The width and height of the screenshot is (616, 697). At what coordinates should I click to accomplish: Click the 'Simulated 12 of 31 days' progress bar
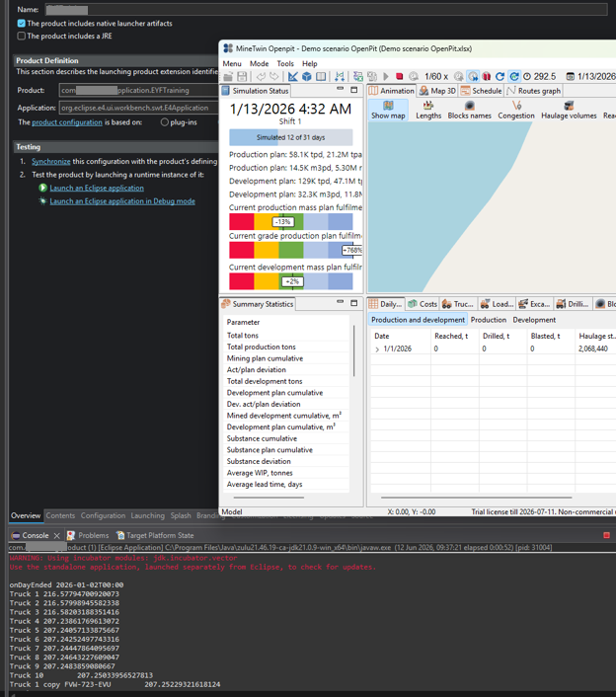[x=291, y=137]
